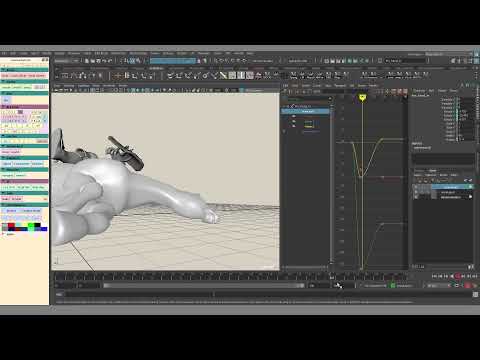Open the character set dropdown

coord(374,286)
